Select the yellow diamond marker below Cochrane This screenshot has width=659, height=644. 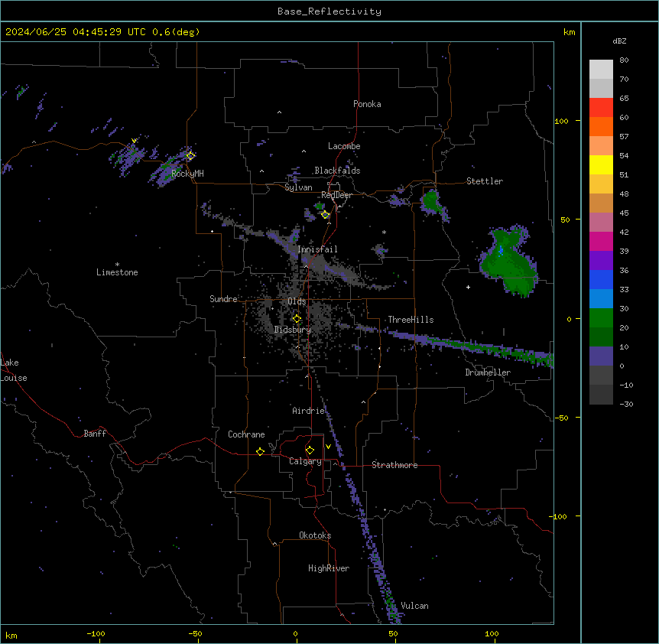(260, 451)
